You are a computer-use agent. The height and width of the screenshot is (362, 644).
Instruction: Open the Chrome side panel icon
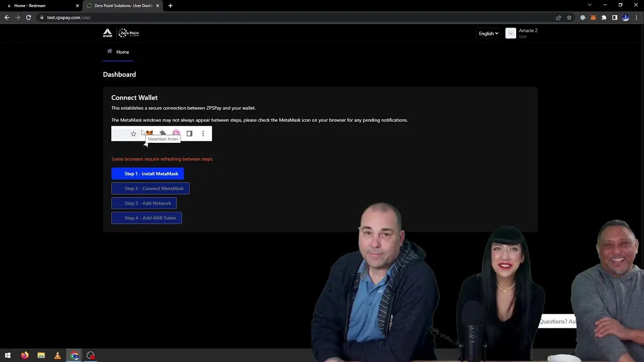(614, 17)
